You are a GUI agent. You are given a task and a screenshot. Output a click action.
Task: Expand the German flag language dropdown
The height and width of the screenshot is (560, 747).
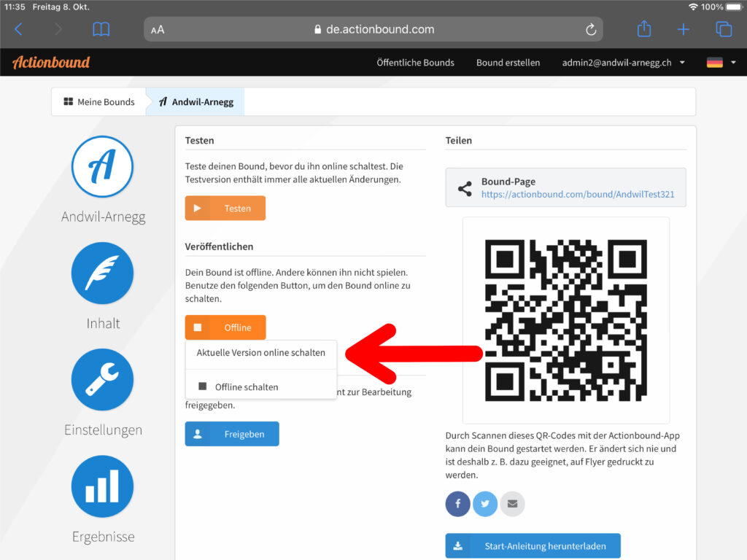coord(721,63)
